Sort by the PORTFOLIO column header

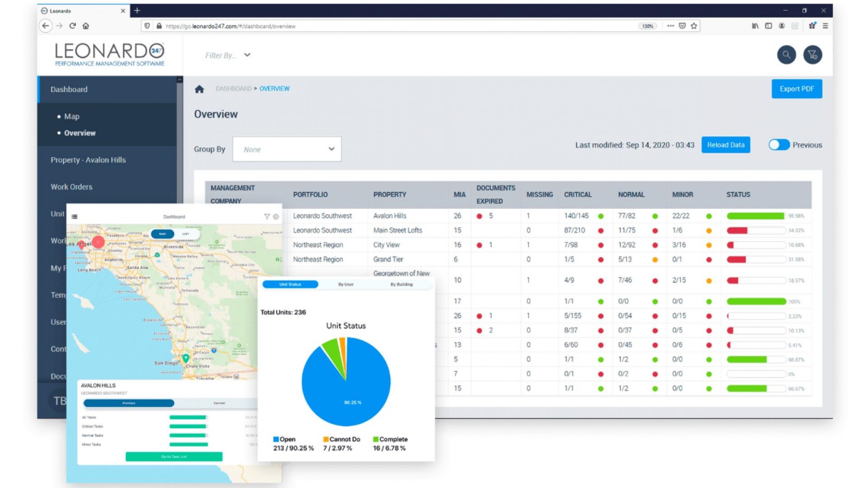(310, 195)
